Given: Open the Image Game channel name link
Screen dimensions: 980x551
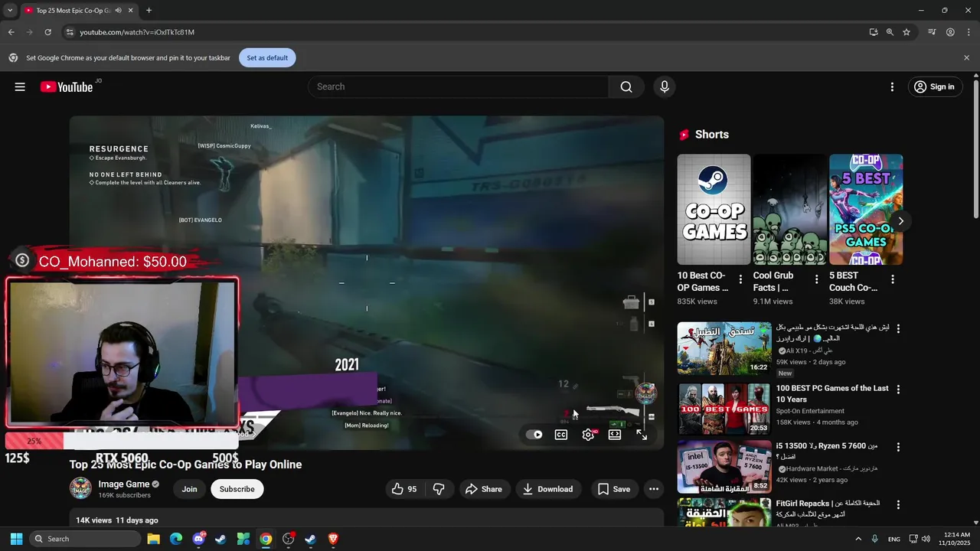Looking at the screenshot, I should [124, 484].
